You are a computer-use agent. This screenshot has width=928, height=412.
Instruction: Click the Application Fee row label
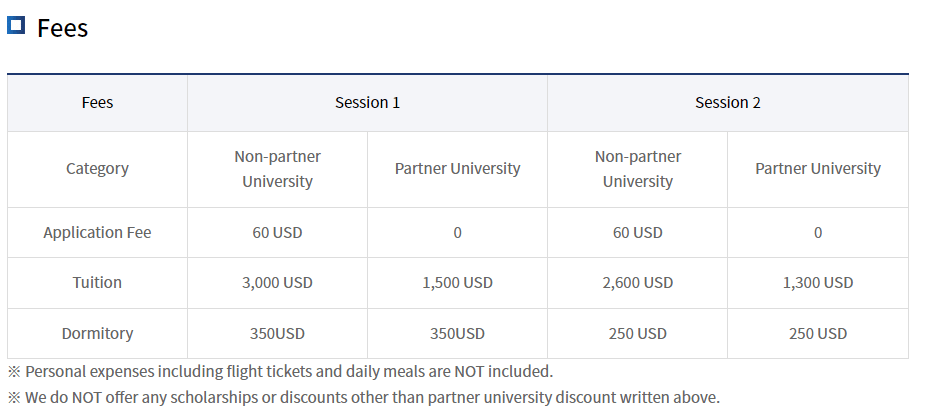coord(97,232)
